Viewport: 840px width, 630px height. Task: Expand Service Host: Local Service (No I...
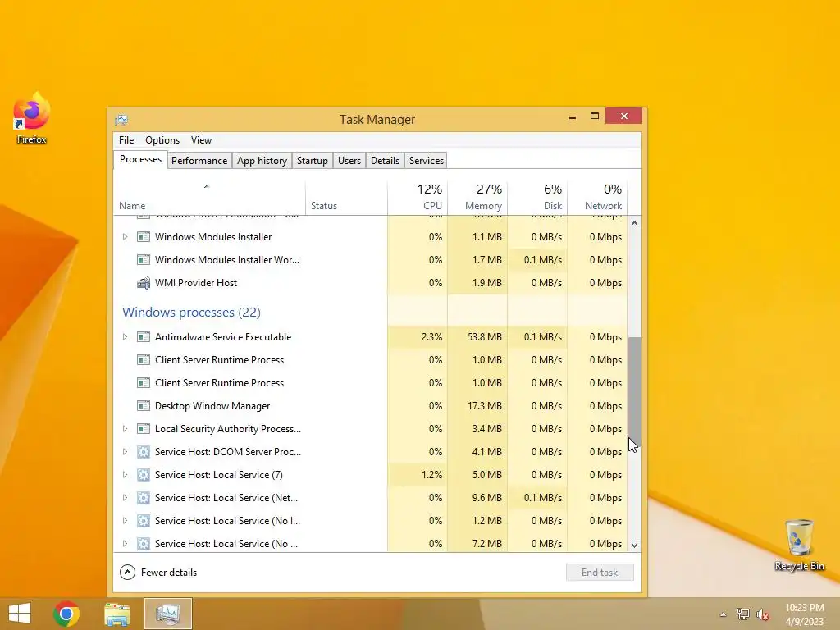125,521
